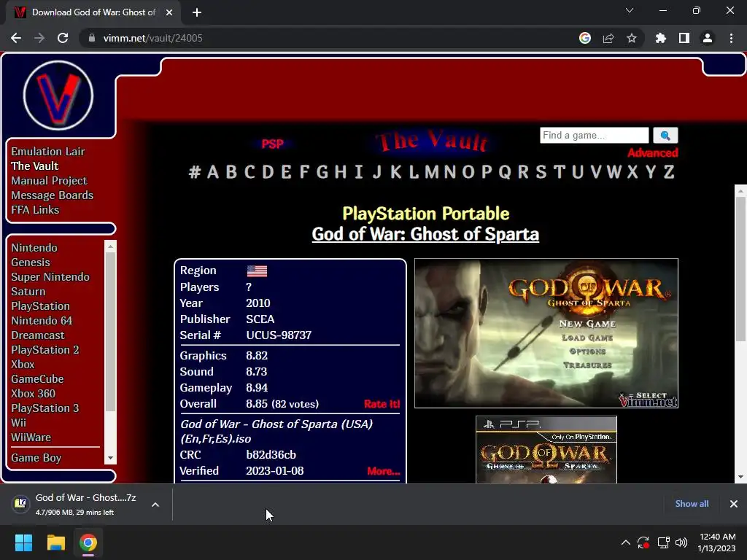Image resolution: width=747 pixels, height=560 pixels.
Task: Open the Advanced search link
Action: coord(653,153)
